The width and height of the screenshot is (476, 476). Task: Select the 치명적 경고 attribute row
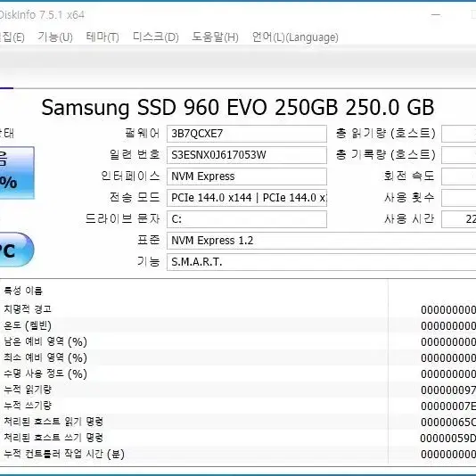[238, 309]
